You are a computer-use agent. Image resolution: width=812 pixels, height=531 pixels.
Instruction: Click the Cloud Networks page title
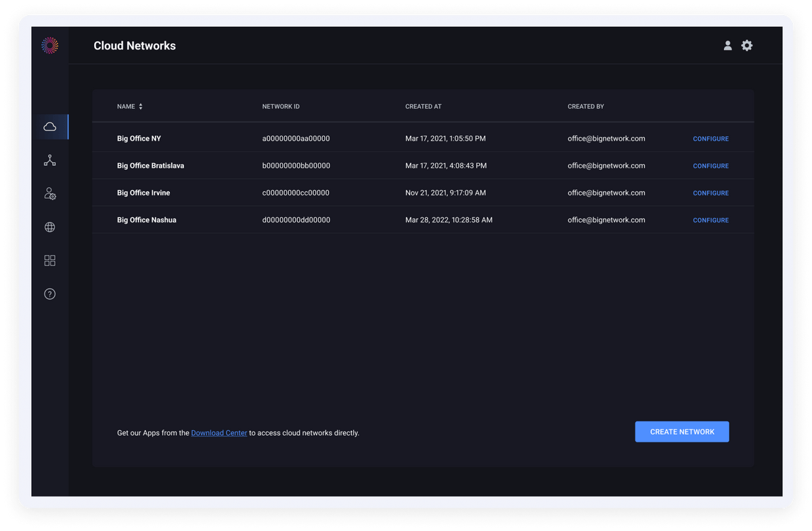point(135,45)
